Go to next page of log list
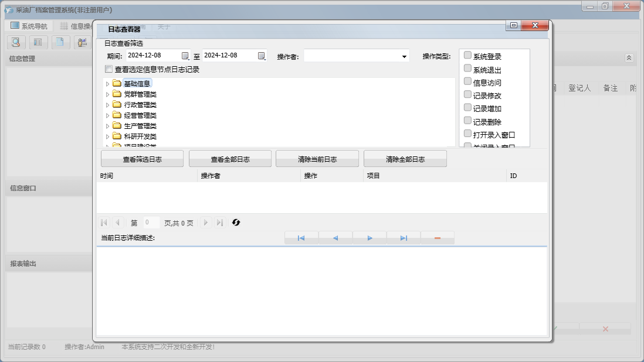The width and height of the screenshot is (644, 362). click(x=206, y=223)
